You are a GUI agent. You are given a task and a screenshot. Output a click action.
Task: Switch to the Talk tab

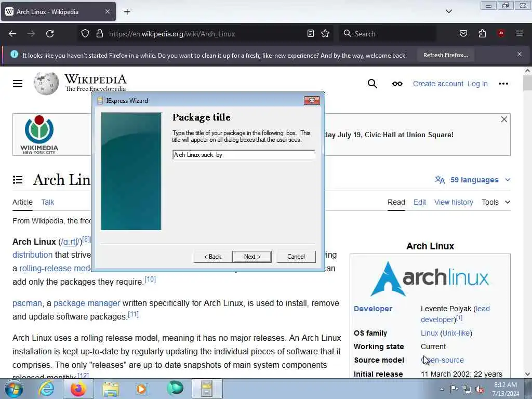coord(47,202)
